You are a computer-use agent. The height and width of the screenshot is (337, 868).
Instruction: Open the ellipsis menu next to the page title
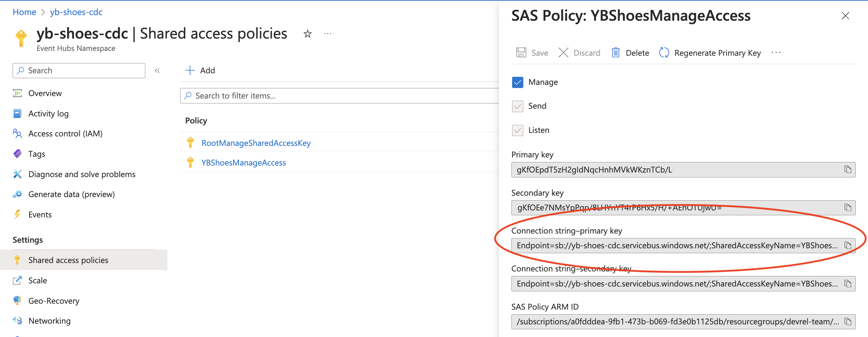tap(327, 34)
